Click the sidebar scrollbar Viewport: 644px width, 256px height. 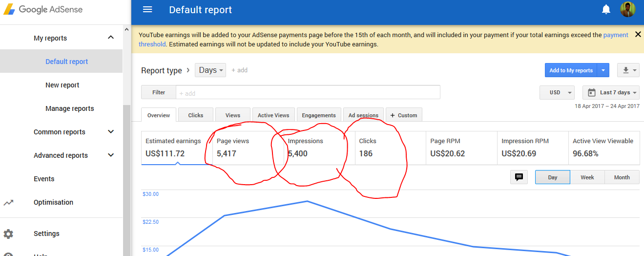click(x=126, y=180)
